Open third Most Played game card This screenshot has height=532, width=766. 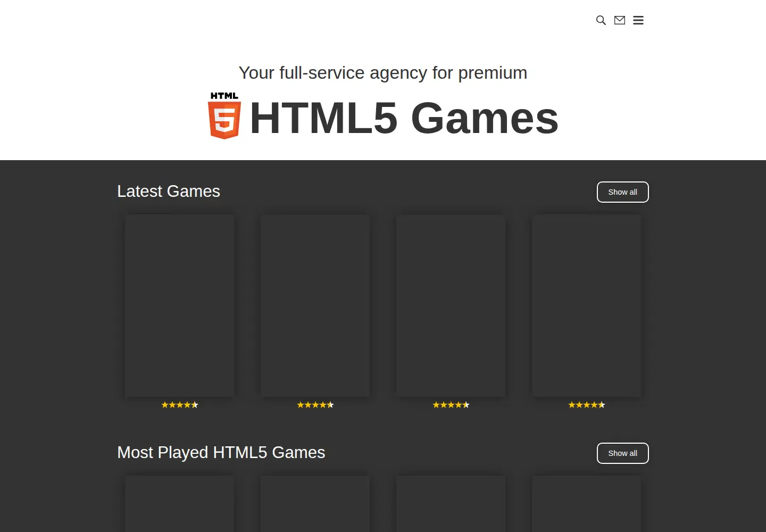(x=451, y=504)
